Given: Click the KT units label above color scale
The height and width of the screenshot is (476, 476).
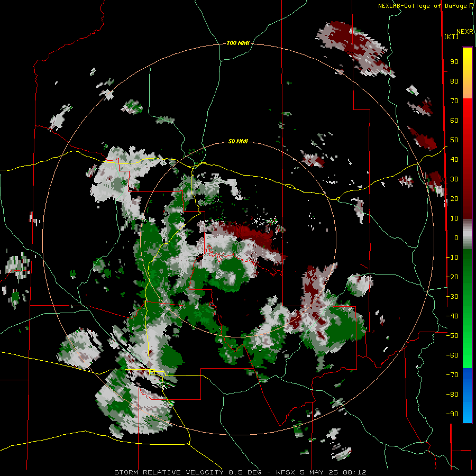Looking at the screenshot, I should [x=452, y=36].
